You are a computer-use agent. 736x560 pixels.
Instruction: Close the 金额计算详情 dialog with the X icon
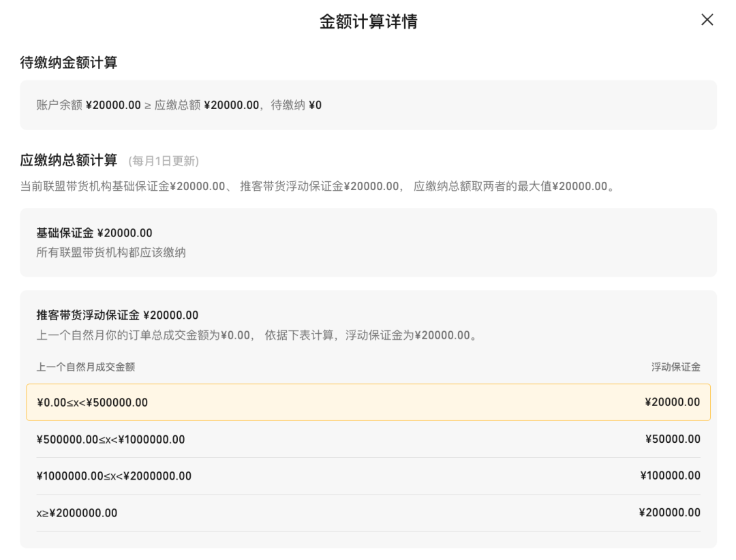(x=707, y=20)
